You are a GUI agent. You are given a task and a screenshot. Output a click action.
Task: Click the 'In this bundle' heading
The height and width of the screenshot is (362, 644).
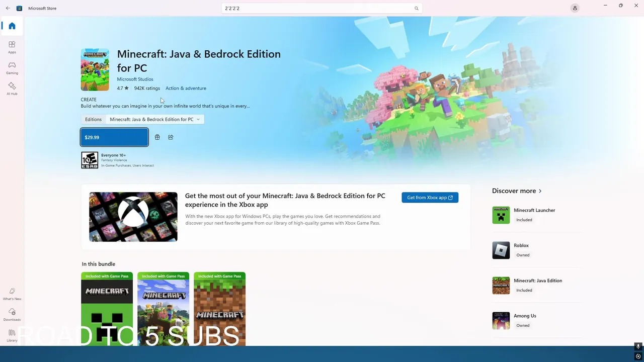[x=99, y=264]
